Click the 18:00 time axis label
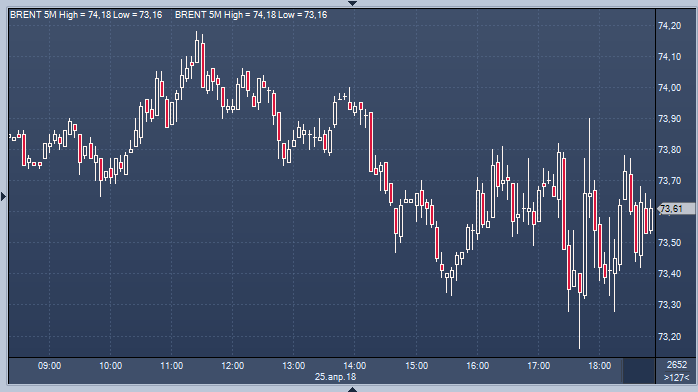The image size is (698, 392). point(600,366)
